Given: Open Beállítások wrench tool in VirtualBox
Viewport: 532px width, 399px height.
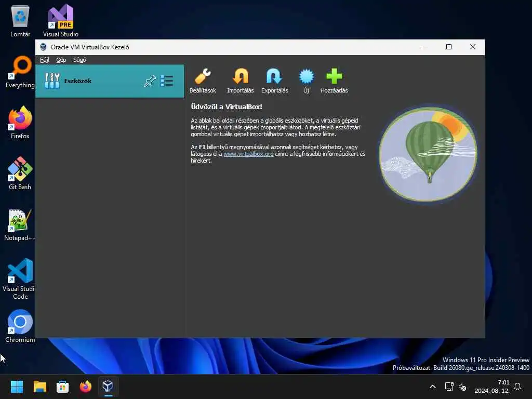Looking at the screenshot, I should click(x=203, y=81).
